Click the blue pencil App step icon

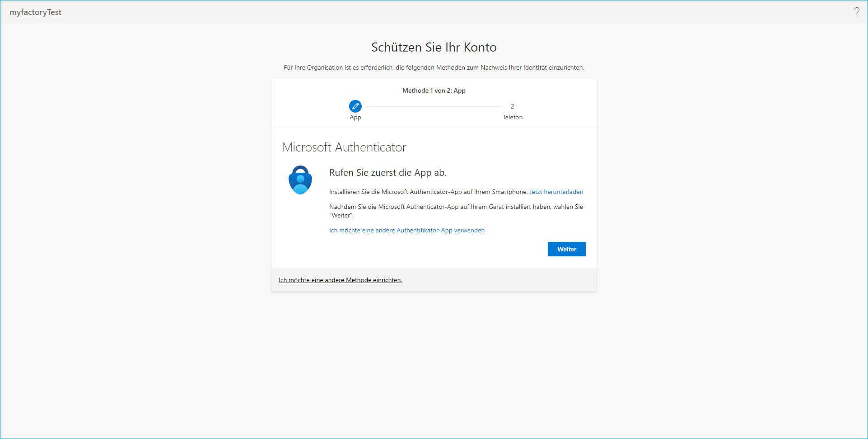click(x=355, y=106)
